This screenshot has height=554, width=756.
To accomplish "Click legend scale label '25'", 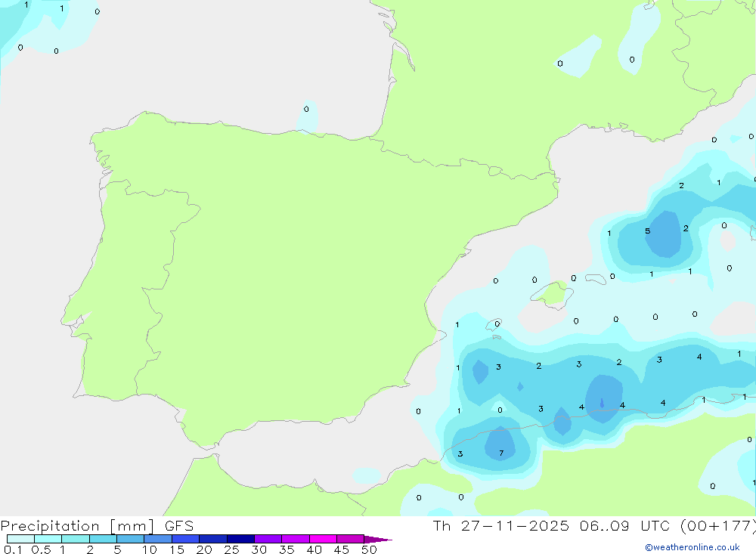I will [231, 549].
